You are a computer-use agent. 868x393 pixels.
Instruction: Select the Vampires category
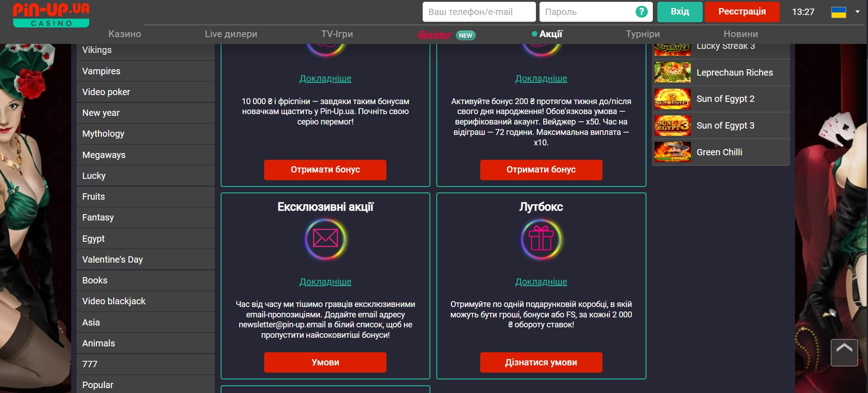(x=145, y=71)
